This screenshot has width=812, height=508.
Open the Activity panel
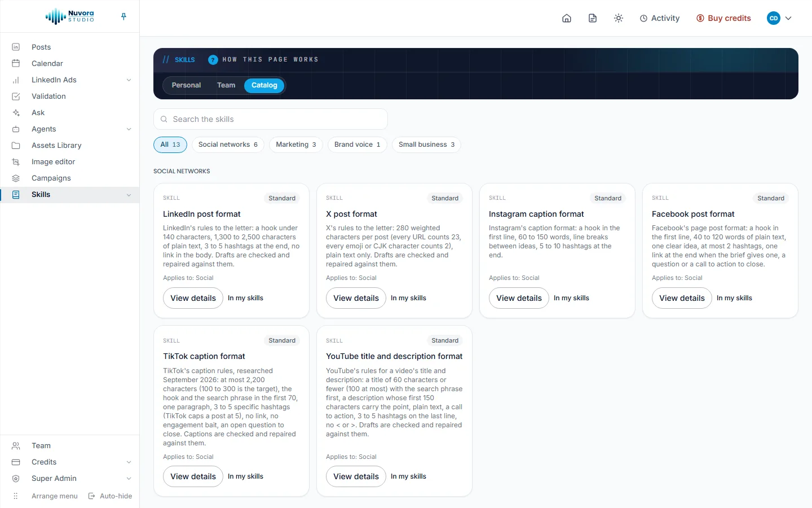tap(660, 18)
